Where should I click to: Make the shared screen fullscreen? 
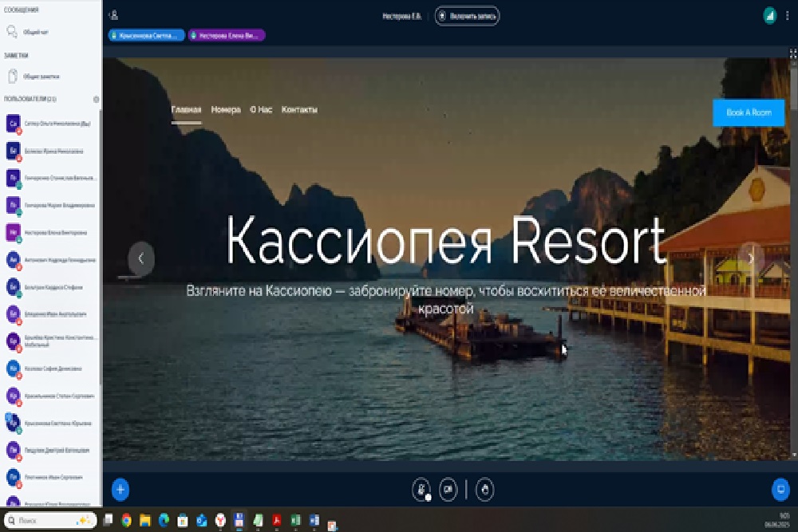click(x=792, y=53)
